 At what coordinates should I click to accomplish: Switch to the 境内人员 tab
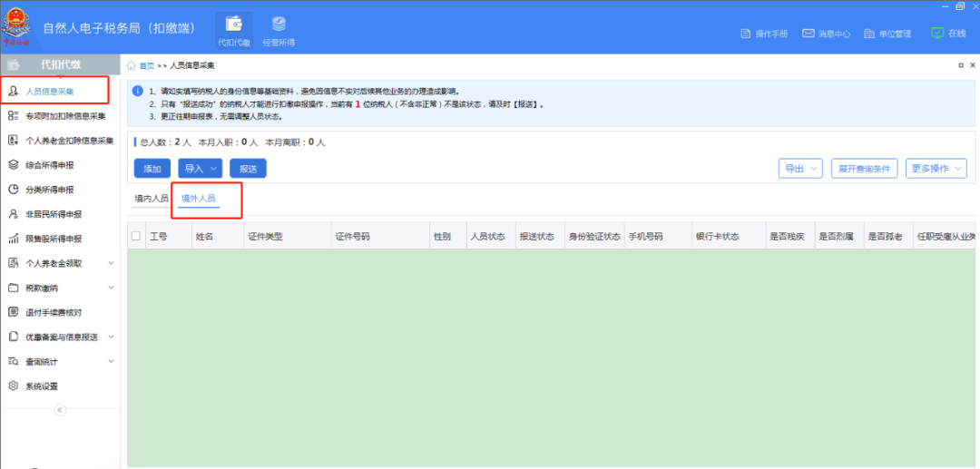pos(152,198)
